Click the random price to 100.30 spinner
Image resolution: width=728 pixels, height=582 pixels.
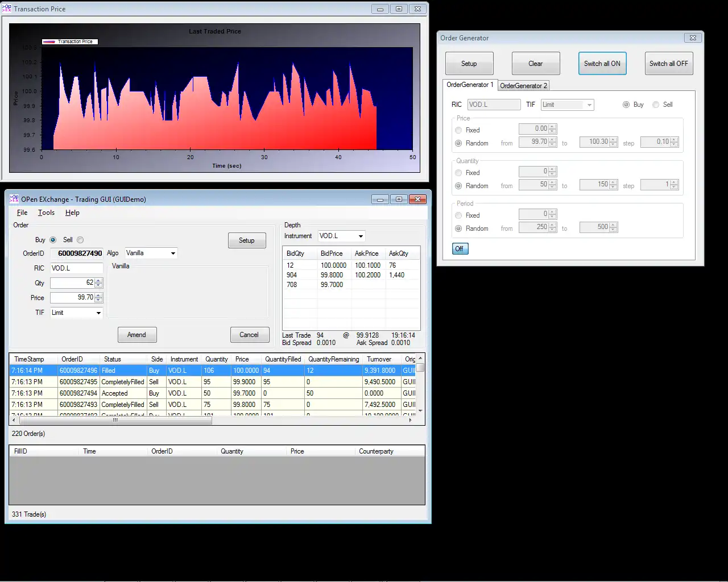[x=614, y=142]
